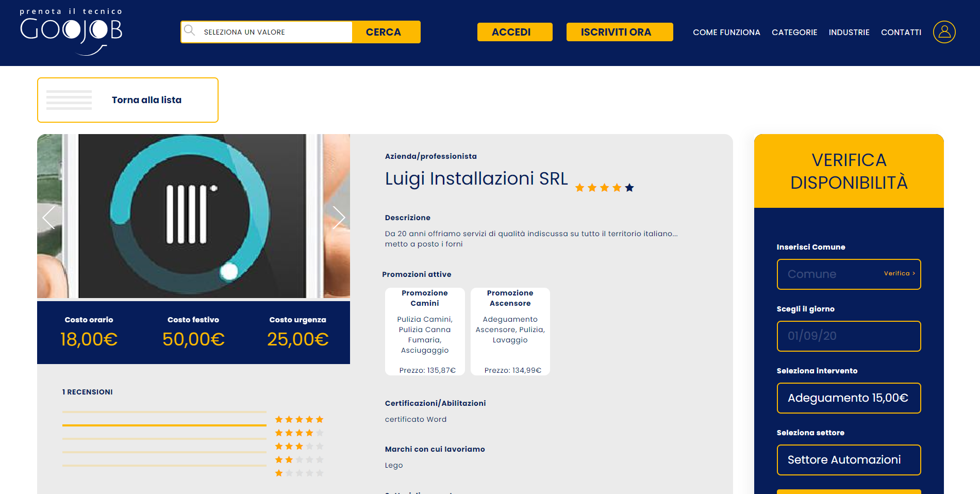Click the ISCRIVITI ORA button
The image size is (980, 494).
[x=620, y=32]
